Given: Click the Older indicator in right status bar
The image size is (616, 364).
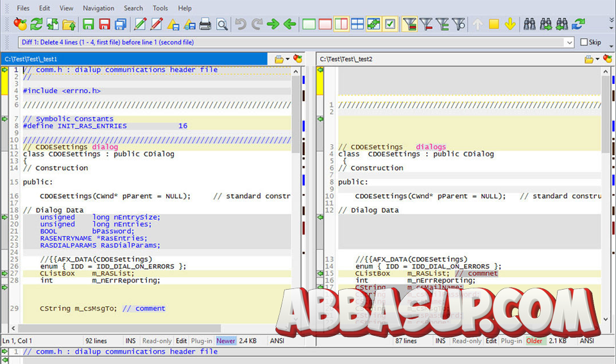Looking at the screenshot, I should pos(535,341).
